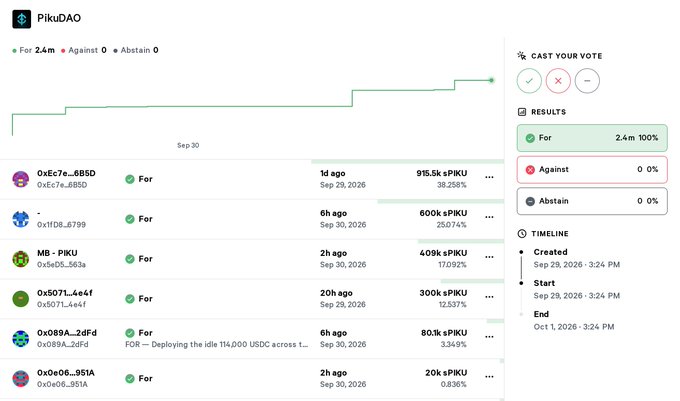
Task: Toggle the Against series in chart legend
Action: pos(84,50)
